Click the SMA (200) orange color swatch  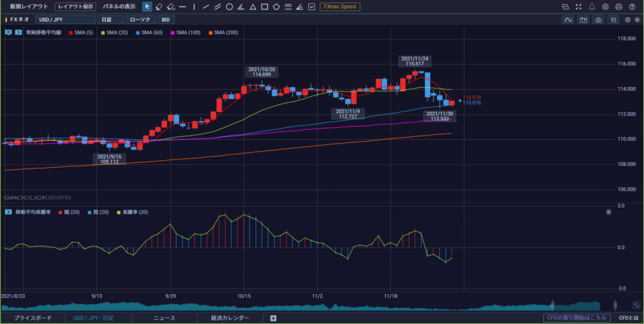[211, 33]
